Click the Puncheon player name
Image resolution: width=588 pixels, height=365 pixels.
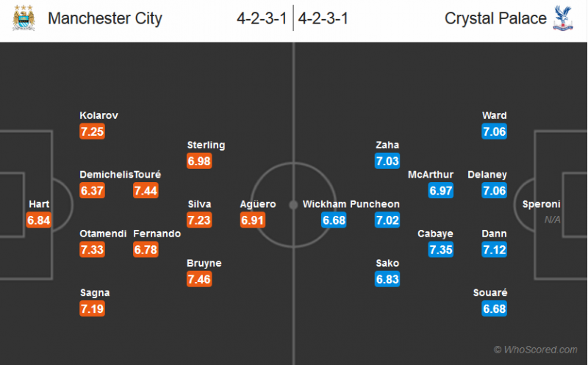(x=375, y=203)
